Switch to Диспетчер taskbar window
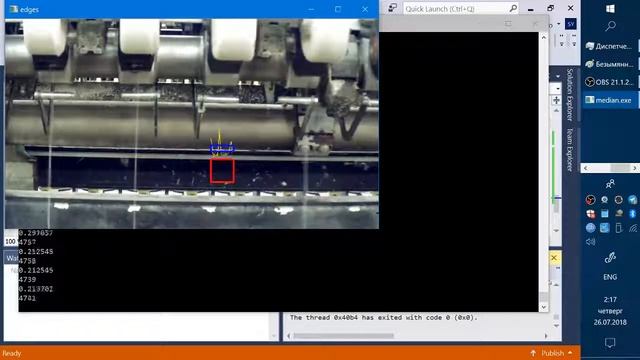Viewport: 640px width, 360px height. (609, 46)
